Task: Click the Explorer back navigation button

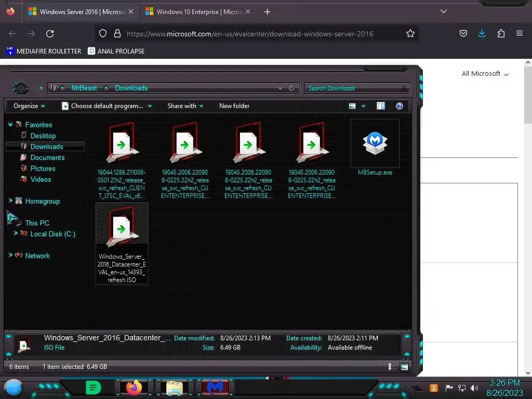Action: 21,88
